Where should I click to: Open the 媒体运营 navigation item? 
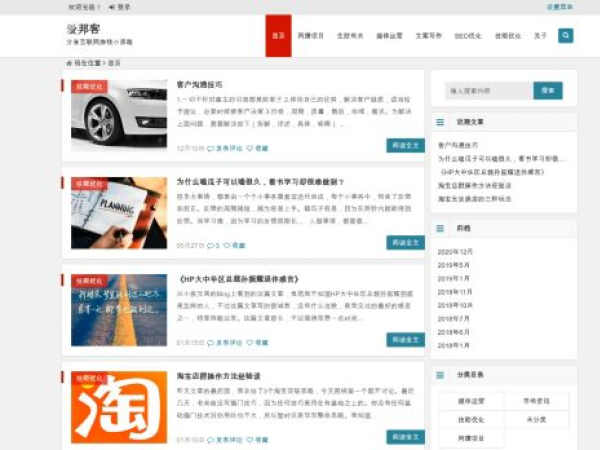(x=389, y=36)
